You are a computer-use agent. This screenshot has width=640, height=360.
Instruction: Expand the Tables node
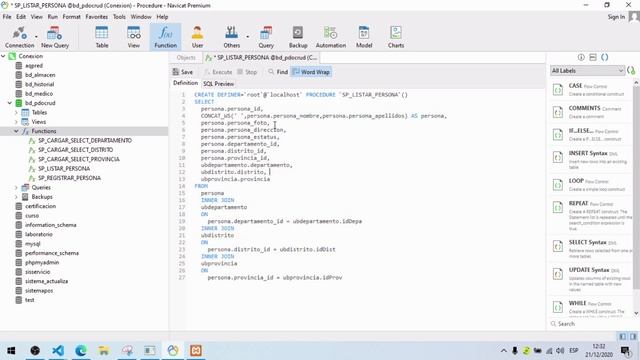click(x=16, y=112)
